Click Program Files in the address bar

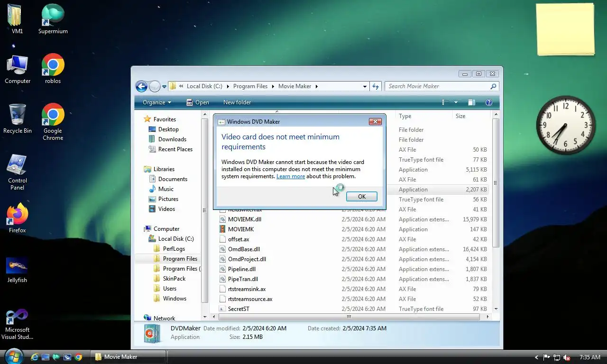pyautogui.click(x=250, y=86)
